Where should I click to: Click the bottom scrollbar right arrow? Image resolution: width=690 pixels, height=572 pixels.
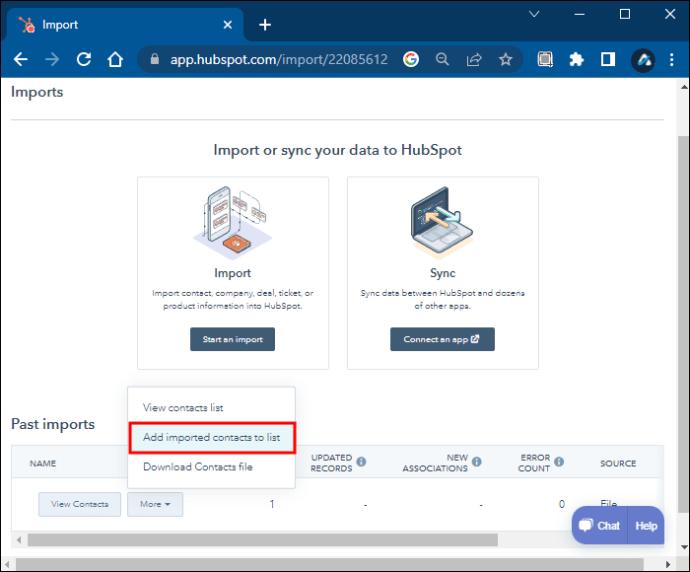668,564
